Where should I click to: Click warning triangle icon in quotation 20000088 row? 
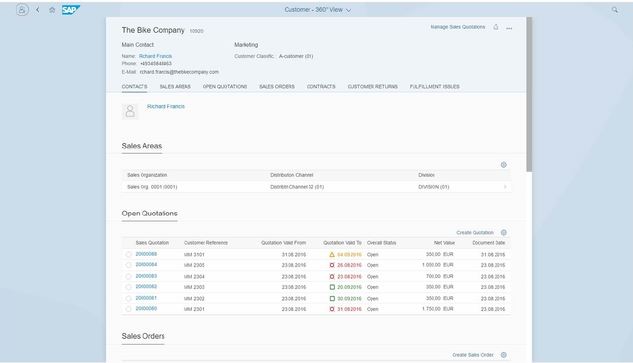tap(332, 254)
